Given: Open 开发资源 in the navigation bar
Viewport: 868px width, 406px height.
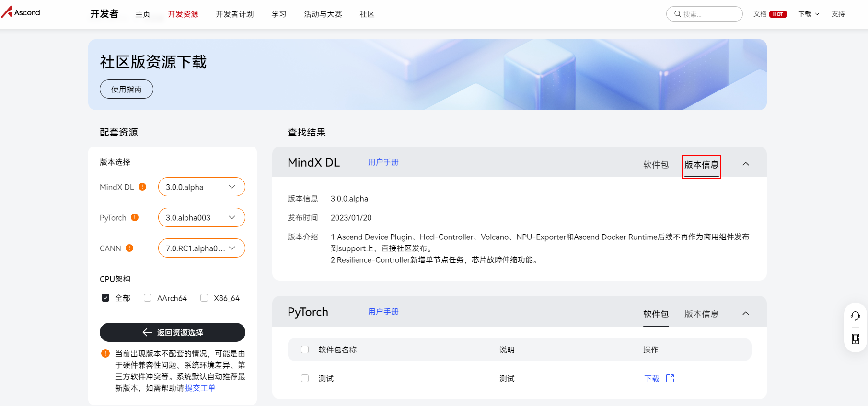Looking at the screenshot, I should (x=183, y=14).
